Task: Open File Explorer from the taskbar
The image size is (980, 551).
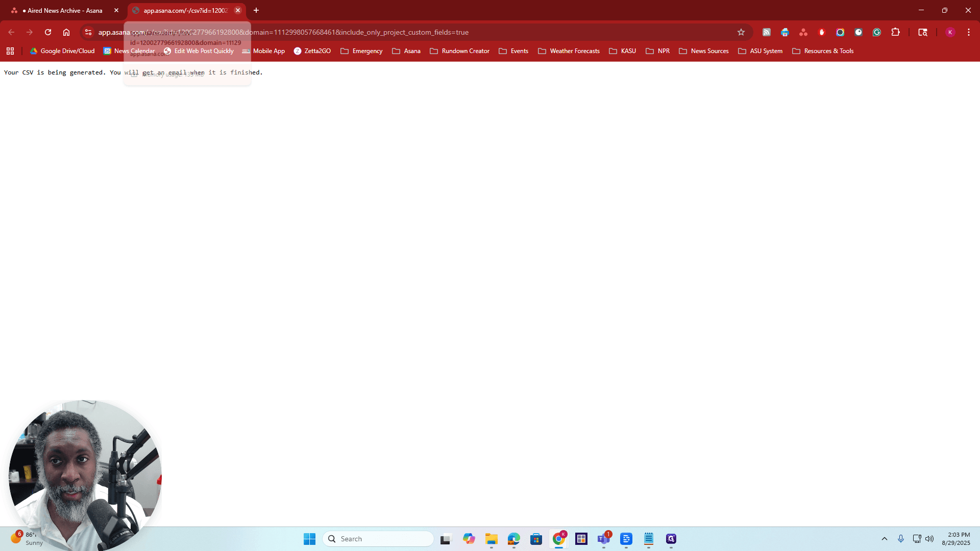Action: pos(491,539)
